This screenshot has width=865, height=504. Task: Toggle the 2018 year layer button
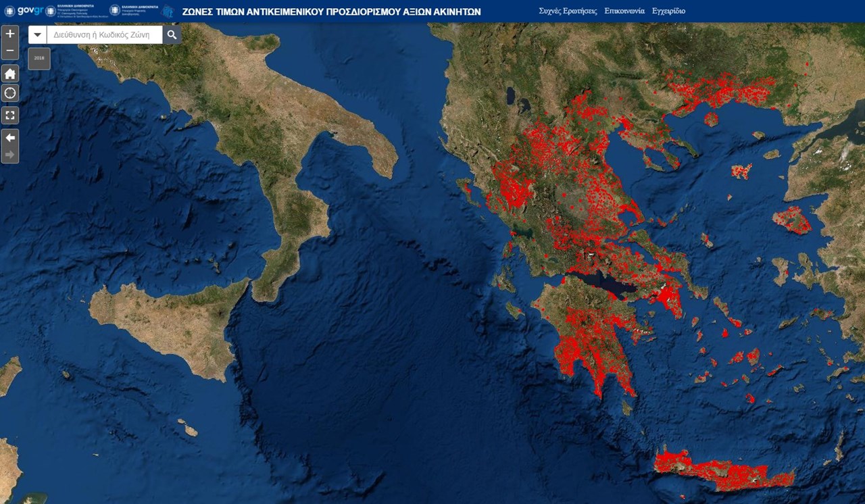(x=39, y=58)
